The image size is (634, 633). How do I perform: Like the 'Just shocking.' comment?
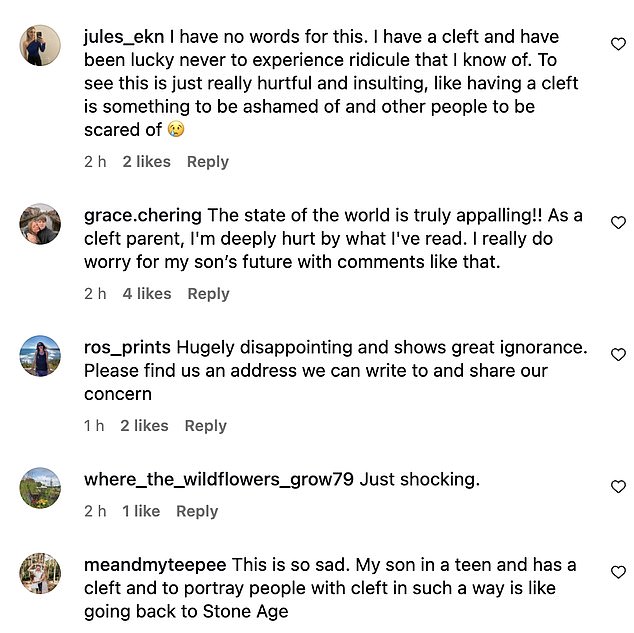[x=617, y=486]
